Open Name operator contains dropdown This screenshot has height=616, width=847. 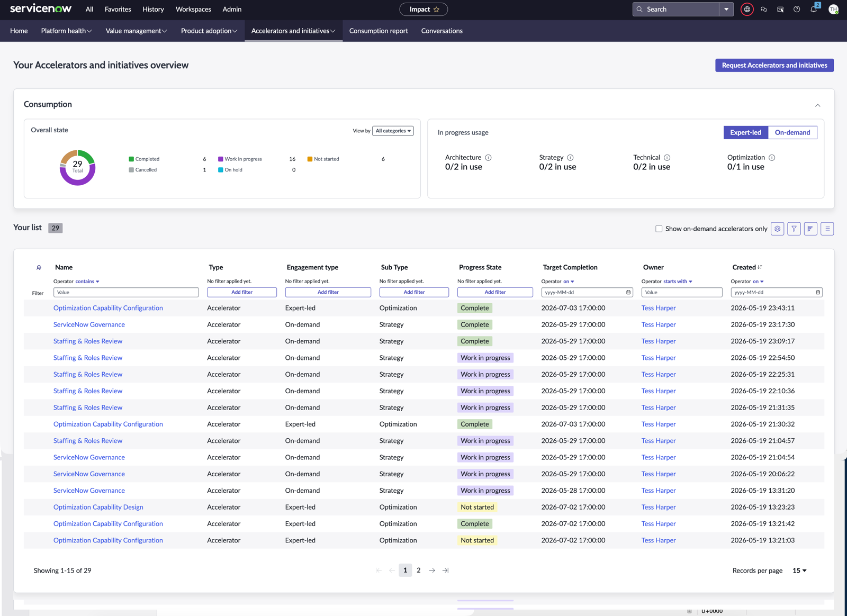[x=87, y=282]
